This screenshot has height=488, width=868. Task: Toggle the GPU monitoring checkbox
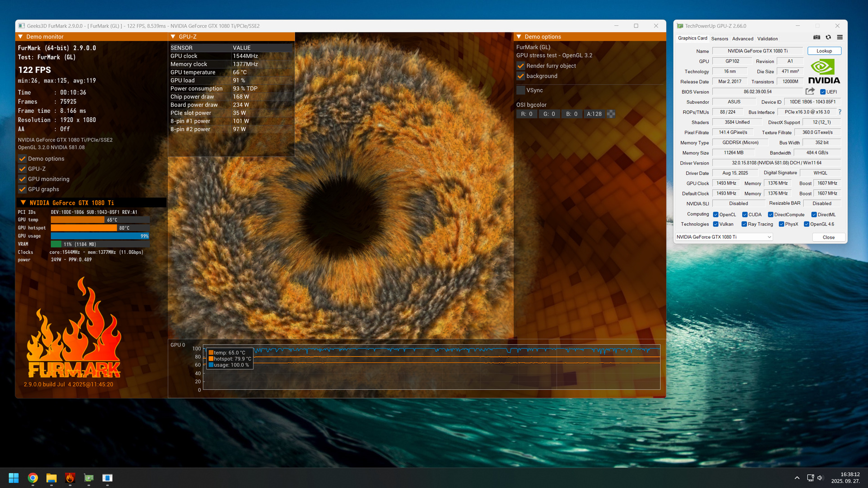[x=22, y=179]
